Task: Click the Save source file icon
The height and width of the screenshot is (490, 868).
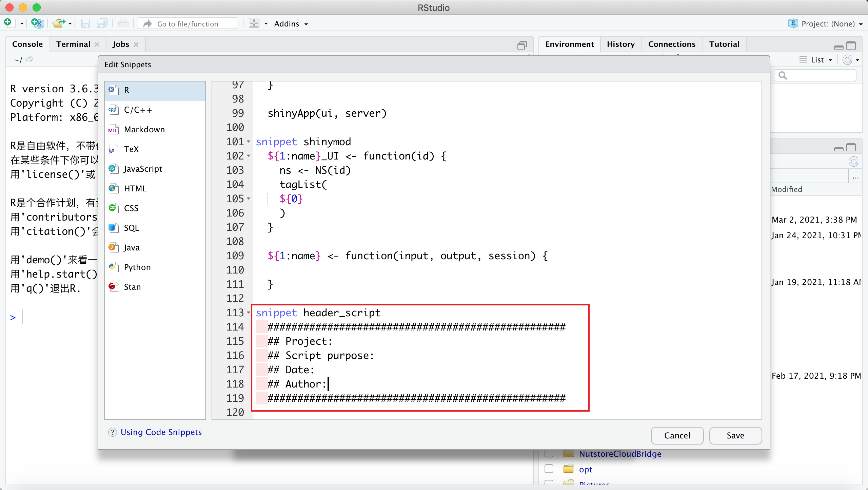Action: (x=85, y=24)
